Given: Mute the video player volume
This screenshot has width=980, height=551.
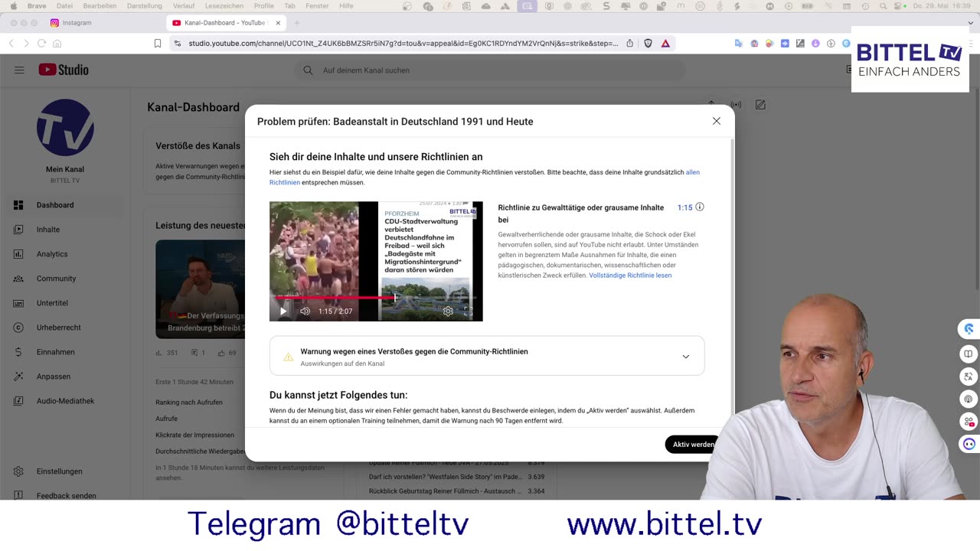Looking at the screenshot, I should click(305, 311).
